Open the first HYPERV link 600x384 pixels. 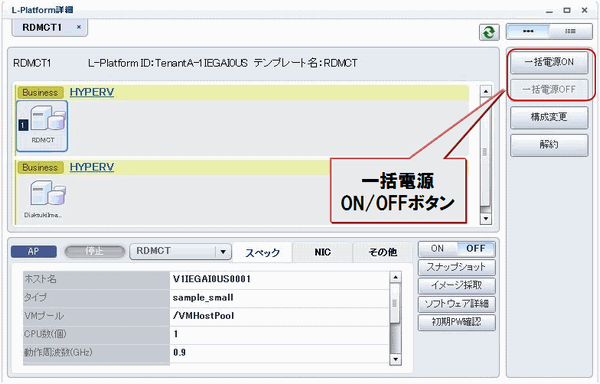92,92
